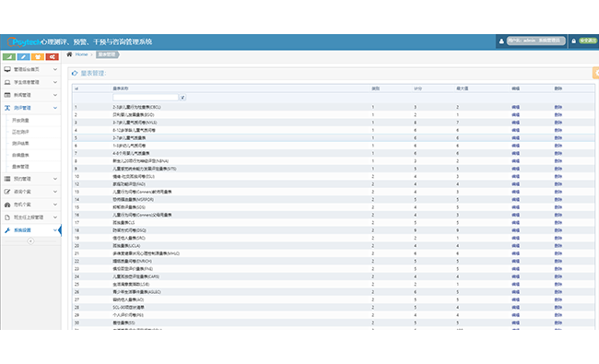This screenshot has width=599, height=364.
Task: Click the blue pencil shortcut button
Action: pos(23,57)
